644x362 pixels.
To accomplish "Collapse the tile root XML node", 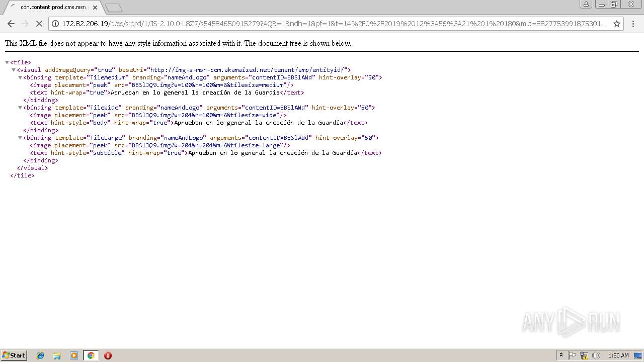I will pyautogui.click(x=7, y=62).
